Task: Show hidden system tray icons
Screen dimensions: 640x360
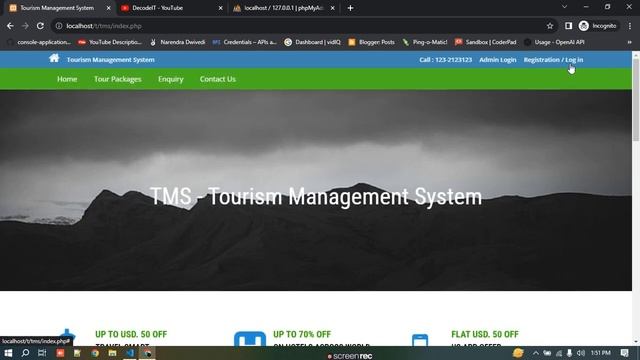Action: click(536, 353)
